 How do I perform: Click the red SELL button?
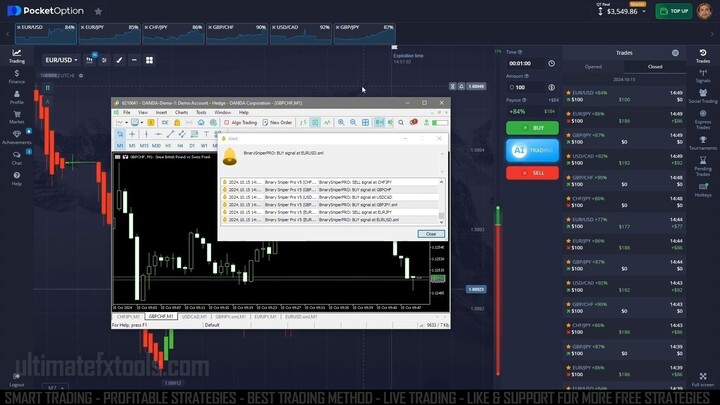click(x=532, y=173)
